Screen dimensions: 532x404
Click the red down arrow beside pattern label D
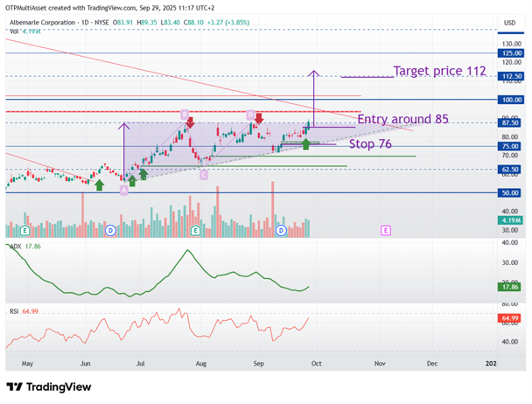(259, 119)
